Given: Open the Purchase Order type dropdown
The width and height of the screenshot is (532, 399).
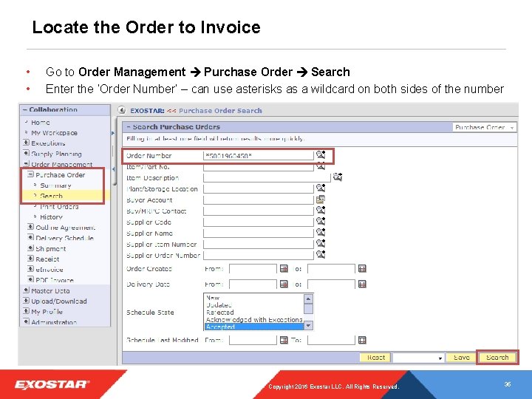Looking at the screenshot, I should [485, 127].
